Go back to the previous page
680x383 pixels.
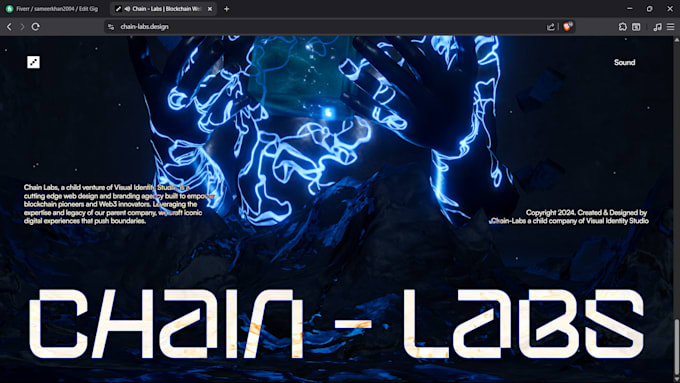tap(9, 27)
